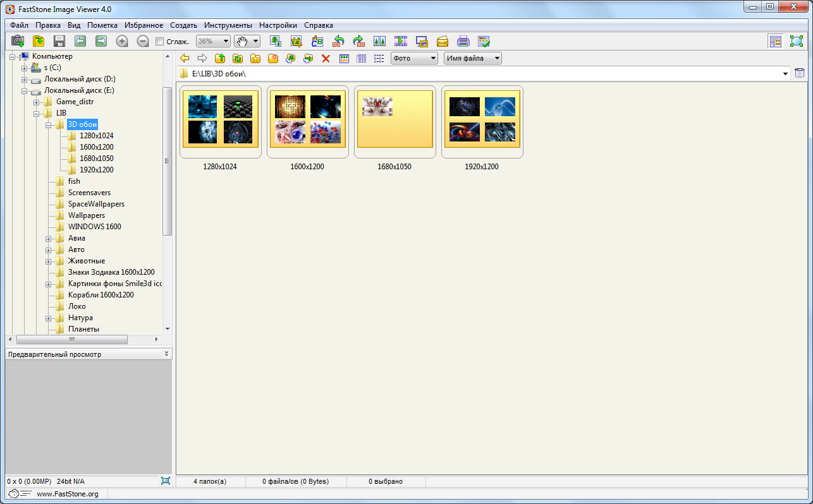Open the 1280x1024 folder thumbnail
This screenshot has width=813, height=504.
pyautogui.click(x=220, y=121)
